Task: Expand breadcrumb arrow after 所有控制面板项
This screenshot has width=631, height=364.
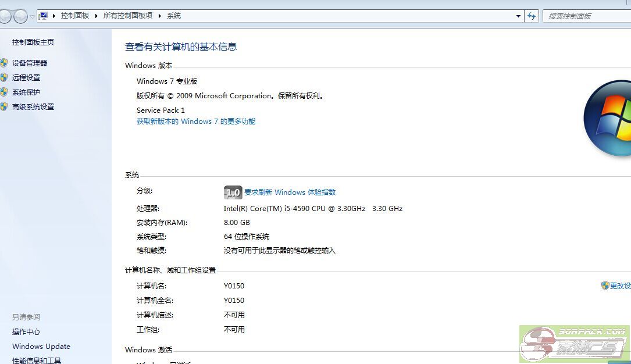Action: coord(160,16)
